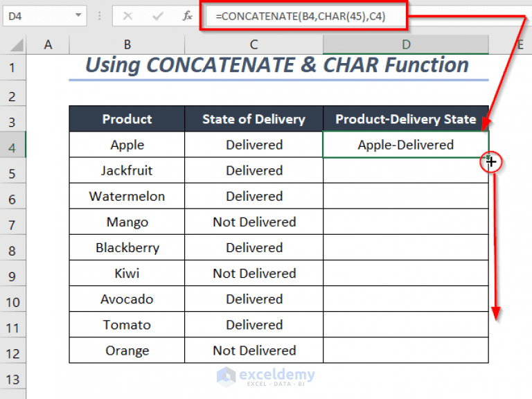Click the Enter checkmark formula bar icon
This screenshot has width=532, height=399.
pos(158,16)
